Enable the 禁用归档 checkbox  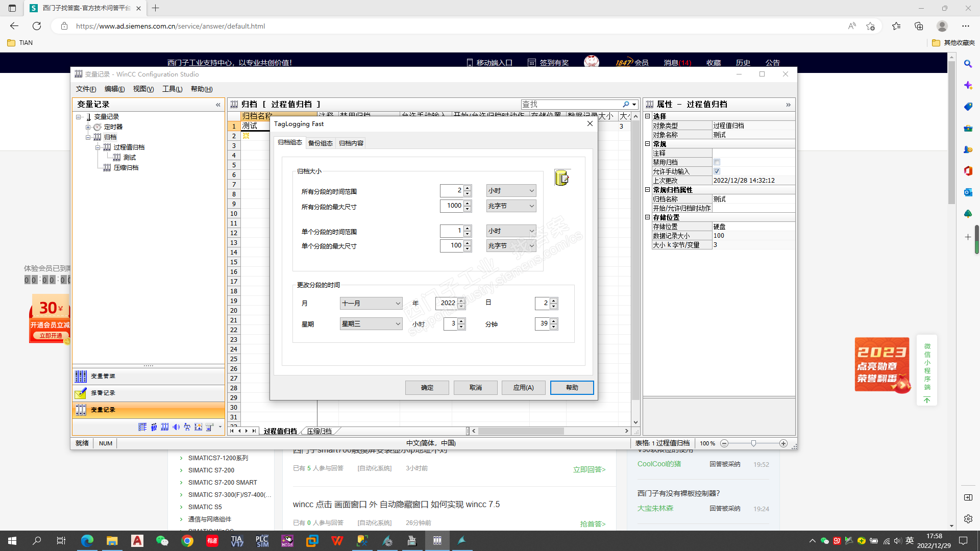point(717,162)
